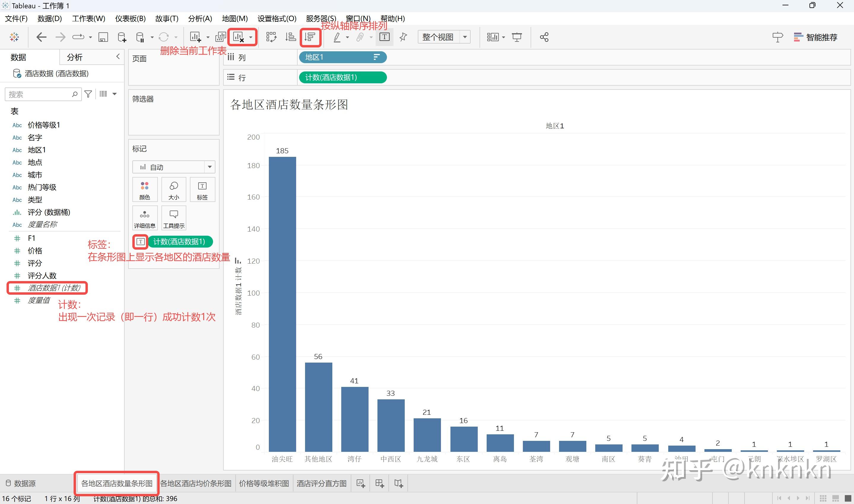Open the pause auto updates dropdown arrow

(x=152, y=37)
